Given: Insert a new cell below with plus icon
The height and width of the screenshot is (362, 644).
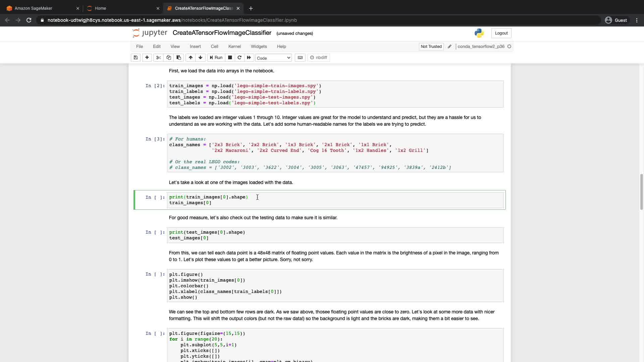Looking at the screenshot, I should (x=147, y=58).
